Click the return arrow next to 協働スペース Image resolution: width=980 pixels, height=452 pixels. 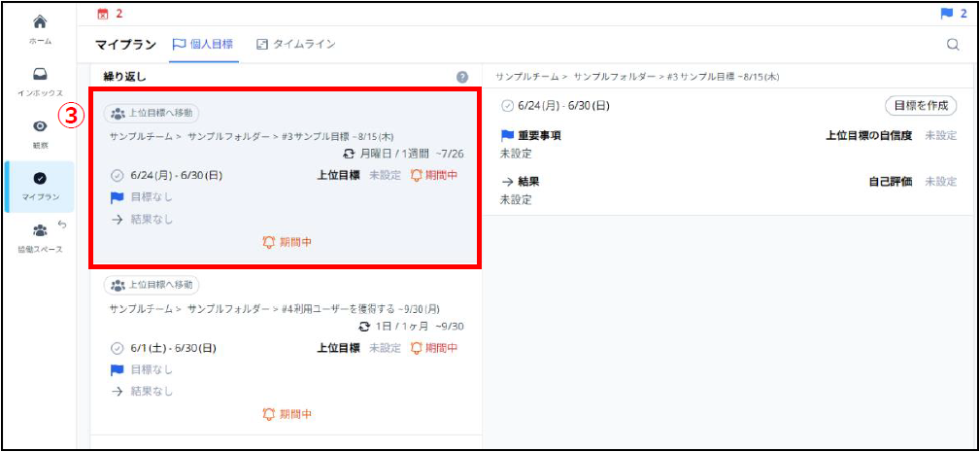(x=62, y=224)
